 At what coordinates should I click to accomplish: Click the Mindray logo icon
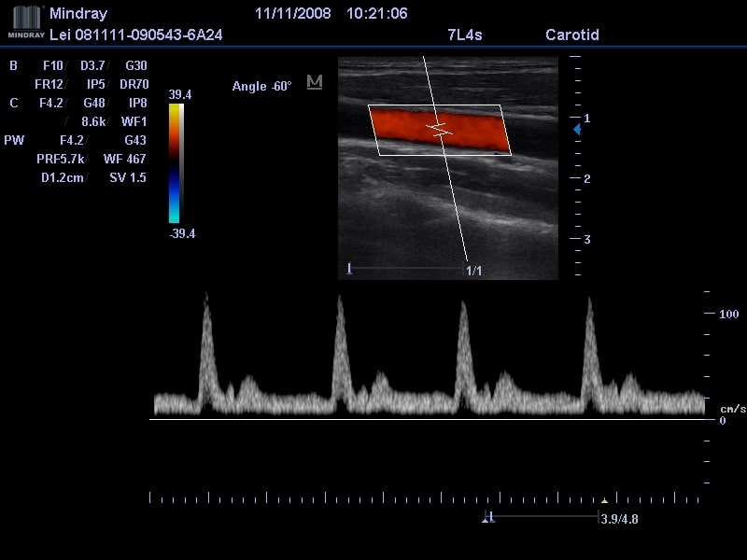[x=26, y=21]
